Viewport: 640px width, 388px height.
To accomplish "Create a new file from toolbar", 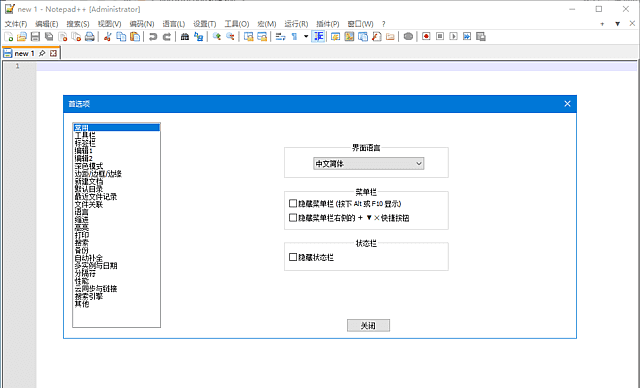I will pyautogui.click(x=9, y=37).
